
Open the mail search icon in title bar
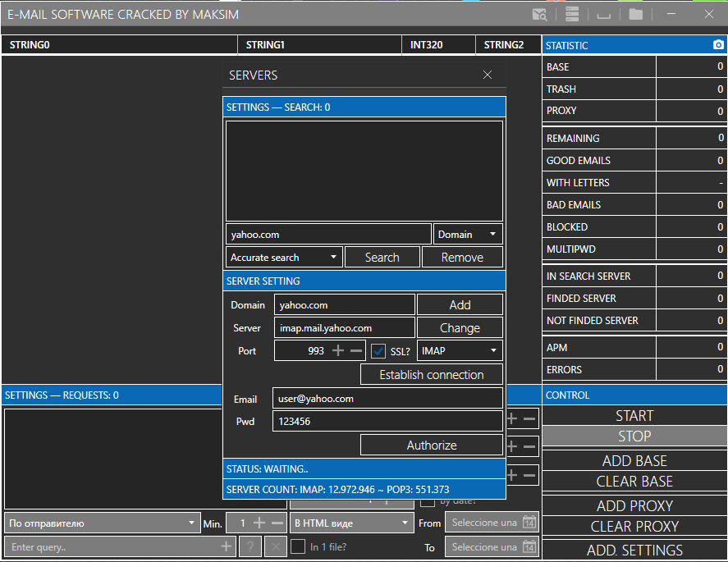point(539,15)
